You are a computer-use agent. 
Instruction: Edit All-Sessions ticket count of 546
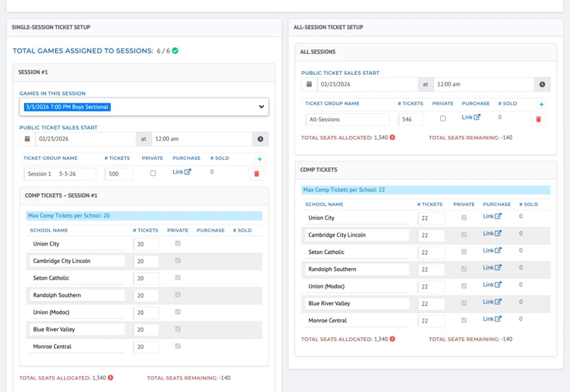[411, 120]
